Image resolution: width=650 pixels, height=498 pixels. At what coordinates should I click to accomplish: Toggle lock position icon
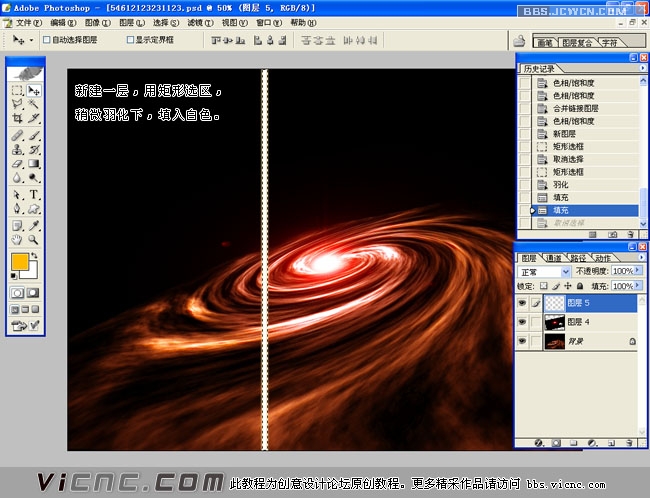tap(568, 286)
